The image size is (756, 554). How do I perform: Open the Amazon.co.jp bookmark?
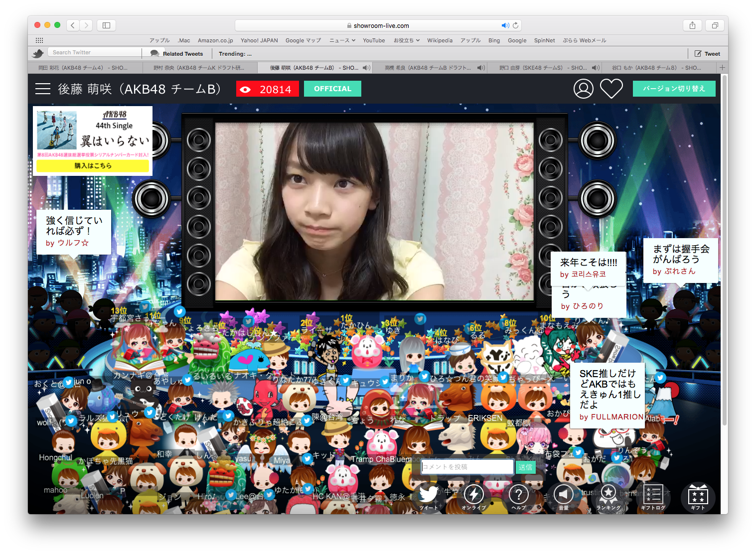(x=215, y=40)
